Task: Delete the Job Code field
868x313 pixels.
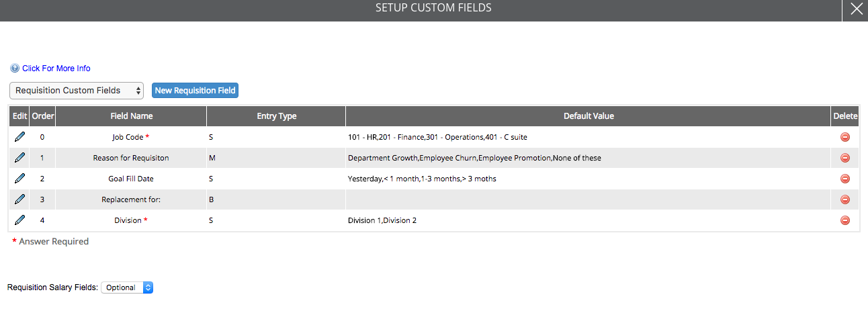Action: pos(845,137)
